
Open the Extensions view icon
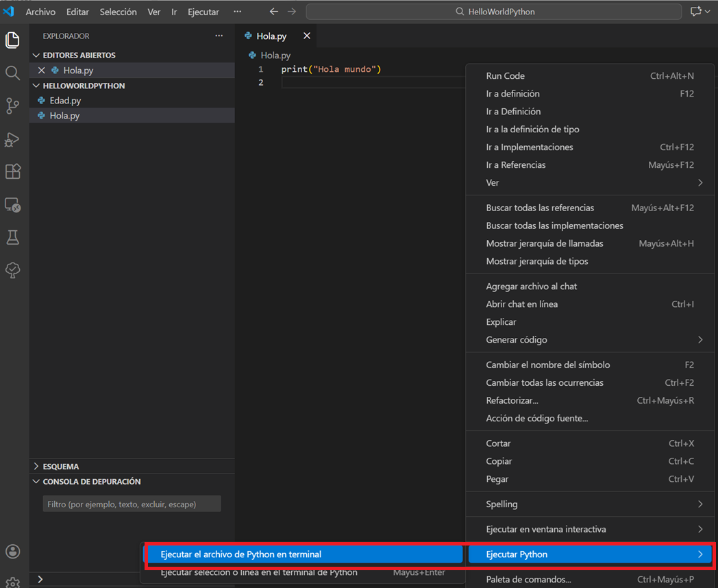point(12,171)
